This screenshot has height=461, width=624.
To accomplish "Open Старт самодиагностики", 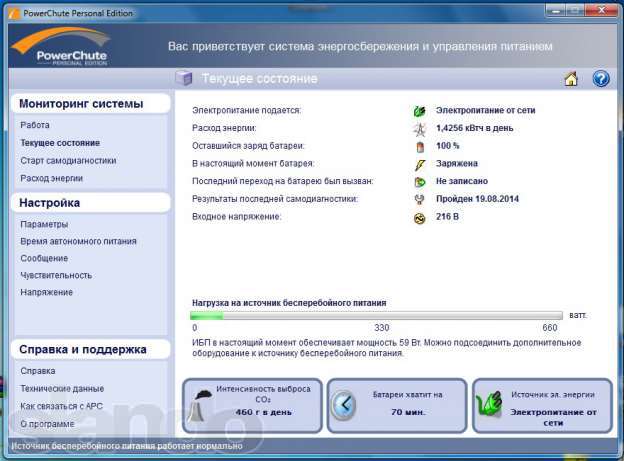I will [68, 160].
